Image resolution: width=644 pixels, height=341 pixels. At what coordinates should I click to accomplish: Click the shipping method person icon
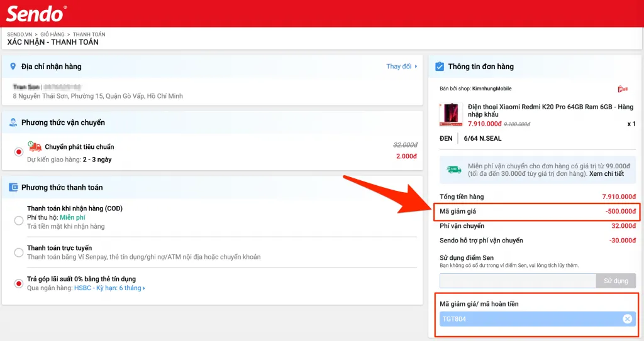click(x=13, y=122)
